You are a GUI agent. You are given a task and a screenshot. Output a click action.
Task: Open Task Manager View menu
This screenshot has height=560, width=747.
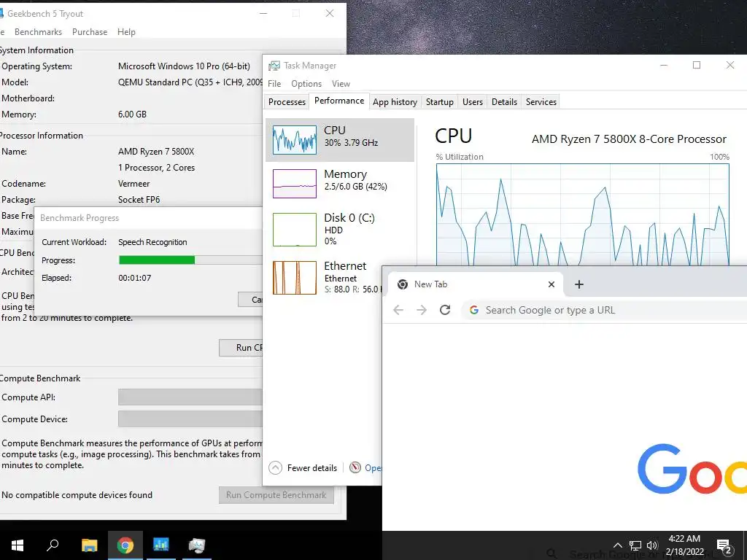coord(341,84)
